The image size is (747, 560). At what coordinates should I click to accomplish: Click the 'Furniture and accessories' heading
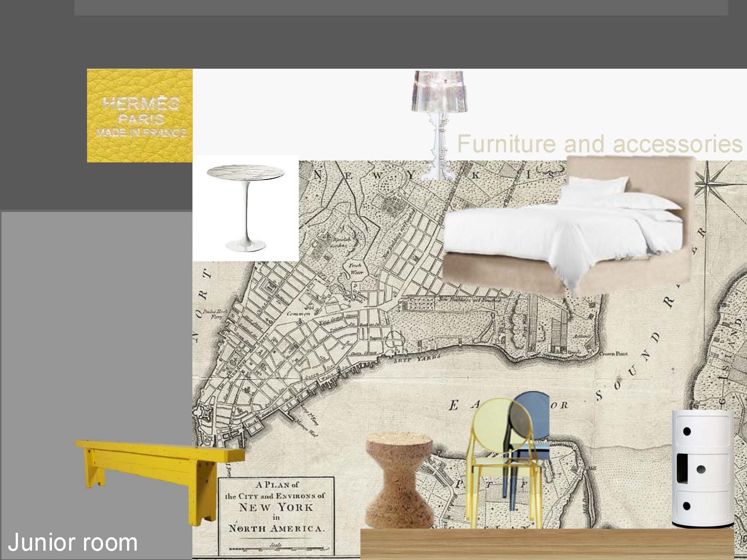tap(600, 143)
